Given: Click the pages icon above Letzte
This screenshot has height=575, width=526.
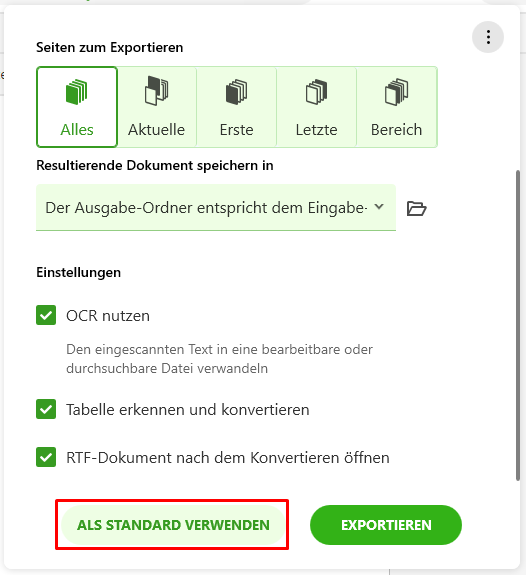Looking at the screenshot, I should coord(317,92).
